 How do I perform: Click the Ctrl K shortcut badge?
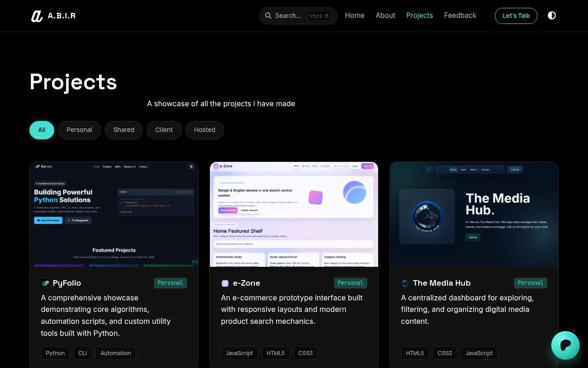click(319, 16)
